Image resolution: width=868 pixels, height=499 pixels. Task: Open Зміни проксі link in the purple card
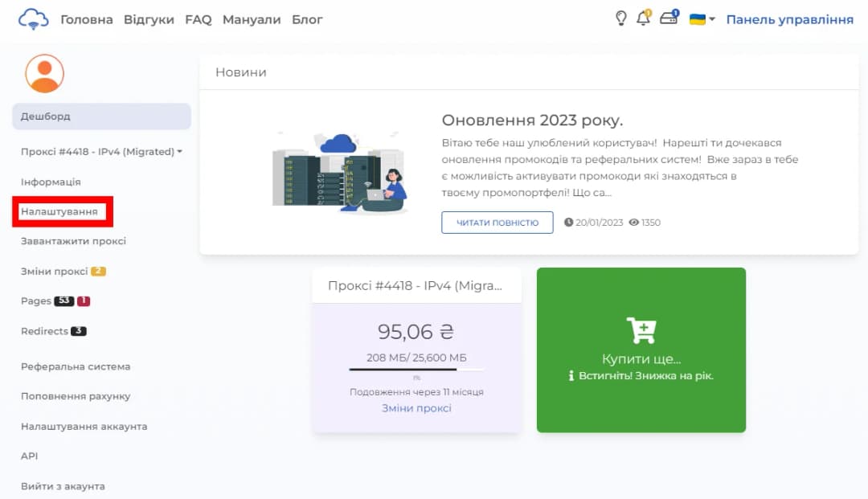click(x=416, y=408)
